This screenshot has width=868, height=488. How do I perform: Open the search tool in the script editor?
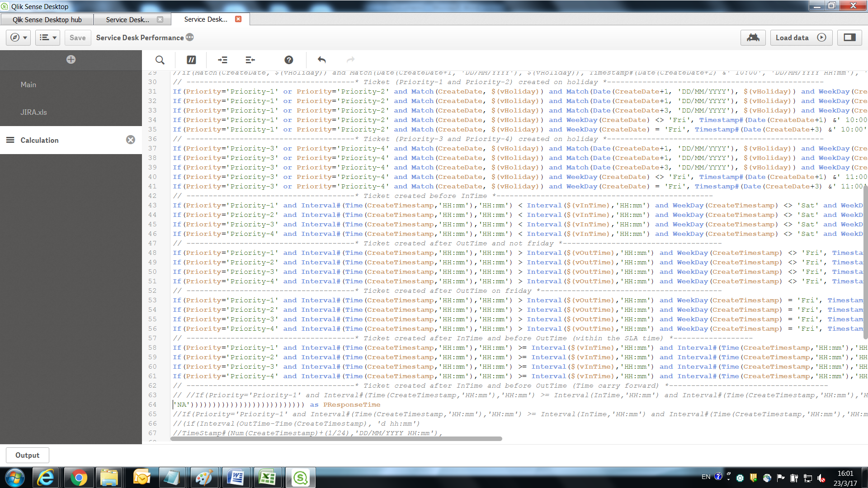click(160, 60)
